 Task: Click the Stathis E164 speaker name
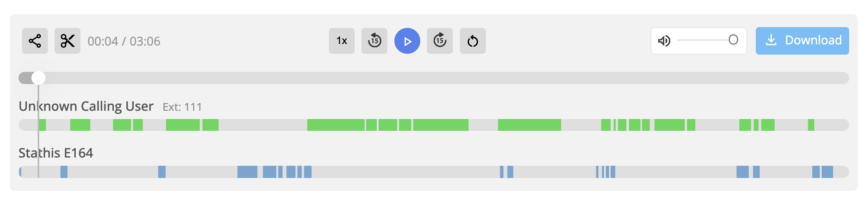click(x=56, y=153)
